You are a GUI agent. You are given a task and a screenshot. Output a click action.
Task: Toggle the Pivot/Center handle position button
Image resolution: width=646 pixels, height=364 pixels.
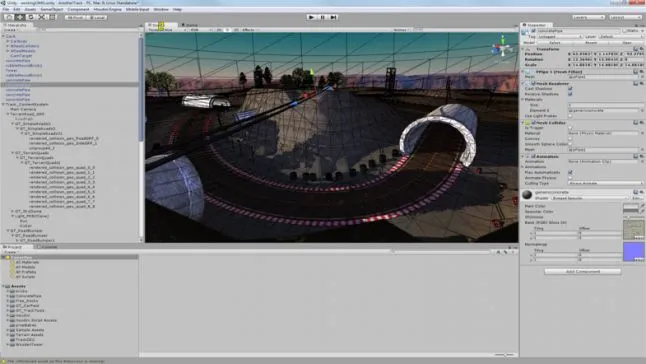coord(75,18)
